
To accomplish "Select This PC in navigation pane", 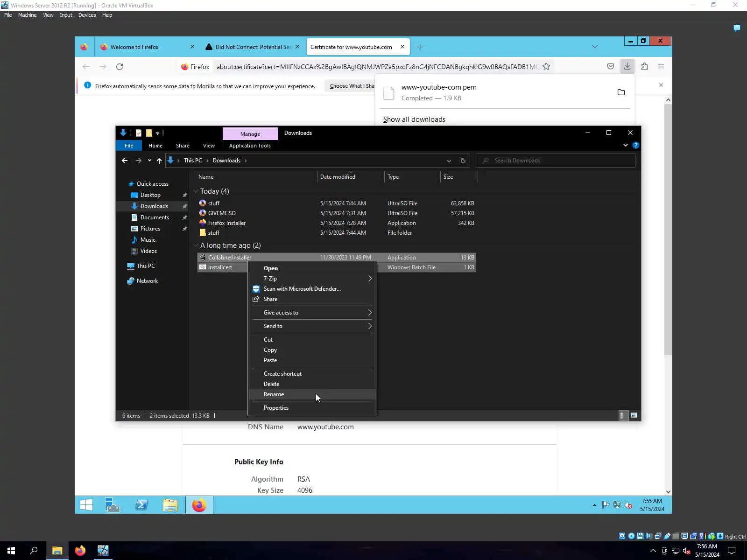I will coord(146,266).
